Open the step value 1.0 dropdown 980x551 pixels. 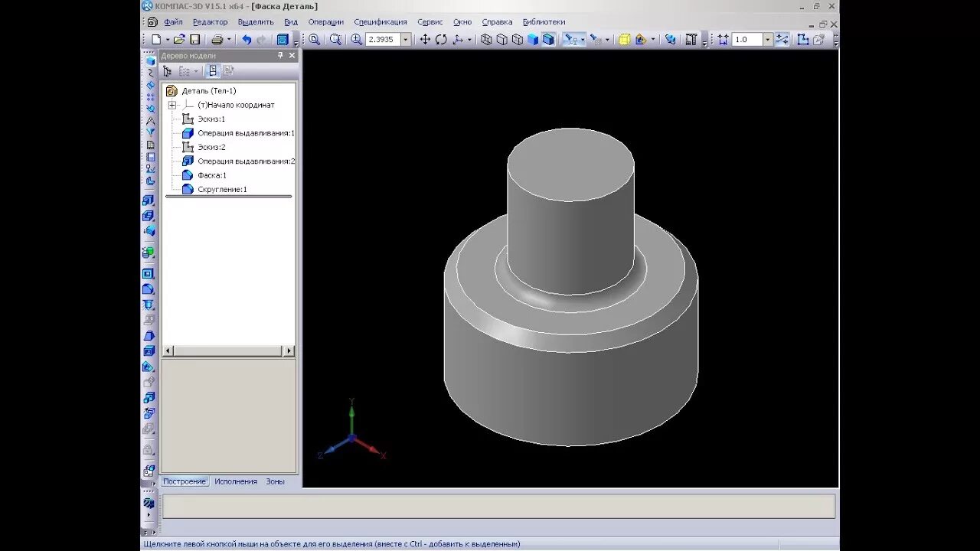pyautogui.click(x=768, y=39)
